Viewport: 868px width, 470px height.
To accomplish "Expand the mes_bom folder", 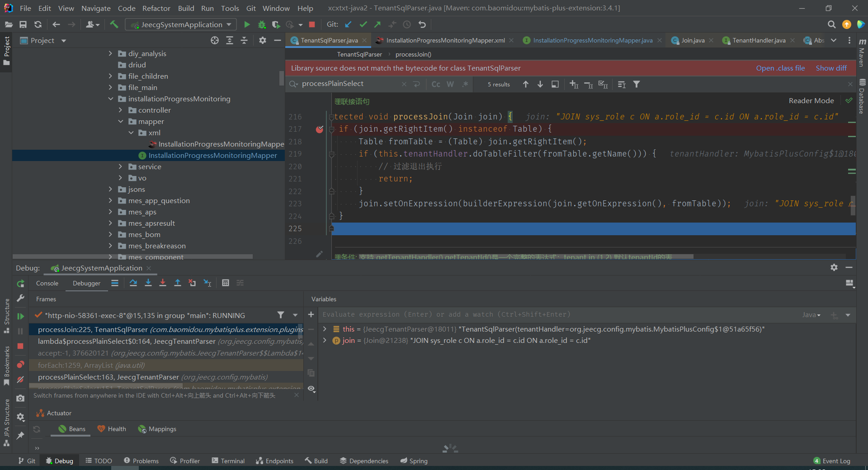I will pyautogui.click(x=110, y=234).
